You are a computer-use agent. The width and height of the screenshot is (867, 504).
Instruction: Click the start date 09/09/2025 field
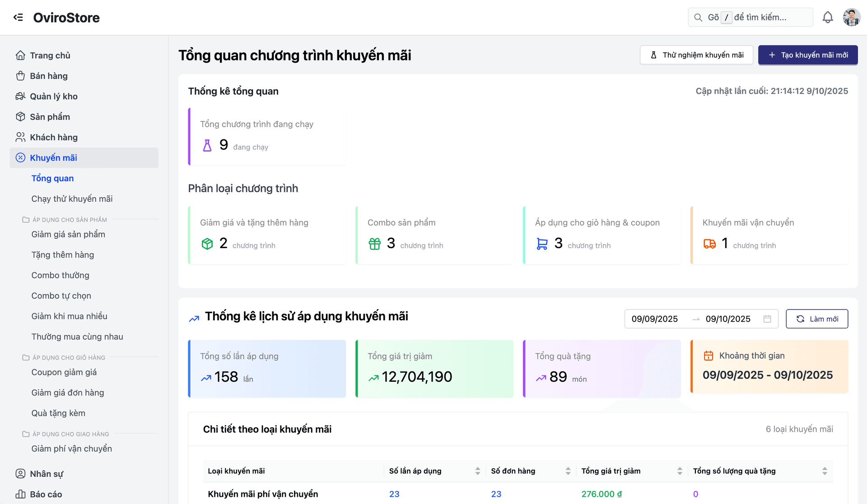coord(654,319)
